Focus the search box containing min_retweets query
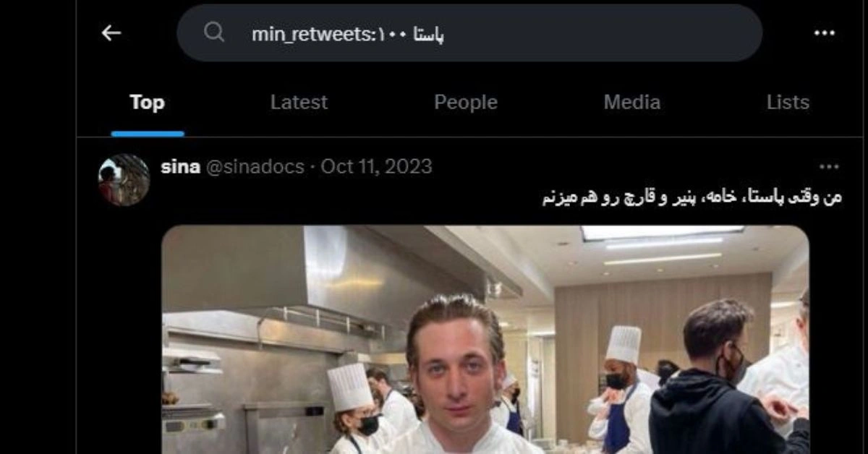 click(469, 33)
